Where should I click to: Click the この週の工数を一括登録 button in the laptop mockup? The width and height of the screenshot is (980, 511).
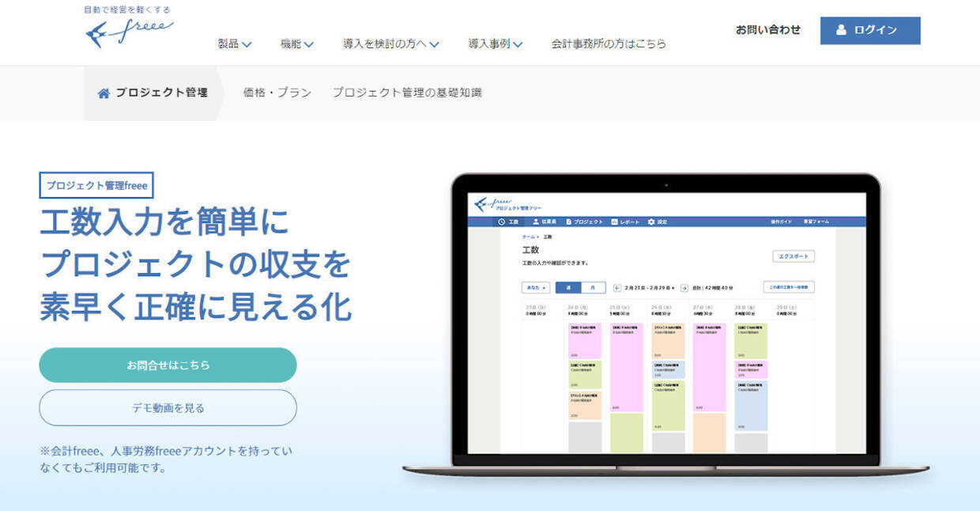click(x=789, y=288)
